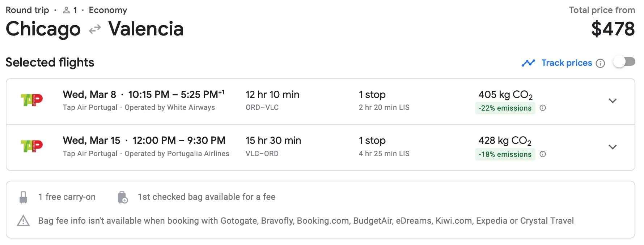Click TAP logo on the outbound flight
Viewport: 644px width, 245px height.
pos(32,100)
